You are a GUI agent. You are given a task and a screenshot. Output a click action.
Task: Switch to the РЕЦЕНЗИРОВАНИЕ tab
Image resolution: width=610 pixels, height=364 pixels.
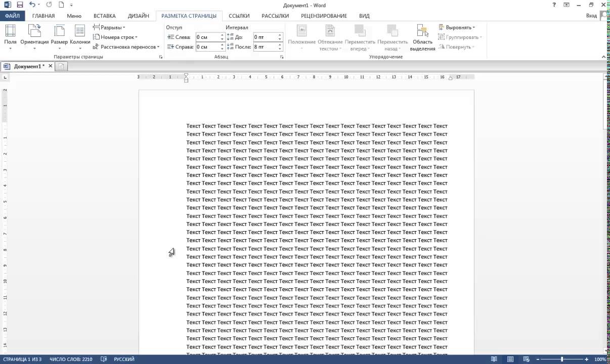[324, 16]
